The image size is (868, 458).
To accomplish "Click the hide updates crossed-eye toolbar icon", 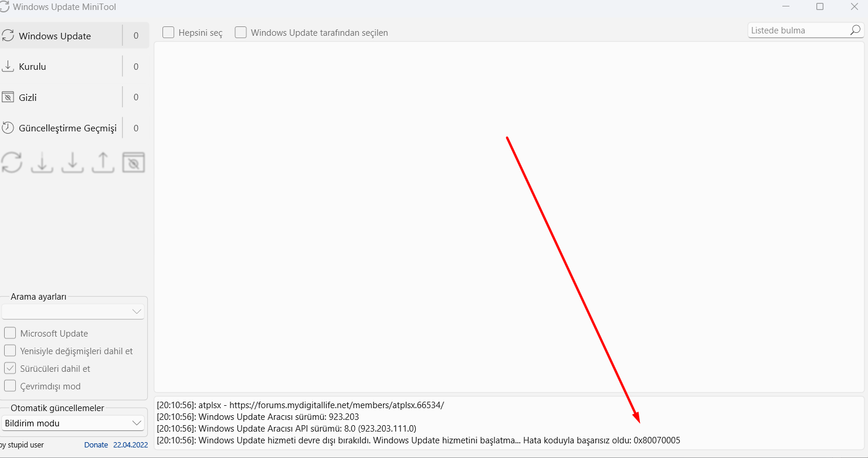I will point(134,162).
